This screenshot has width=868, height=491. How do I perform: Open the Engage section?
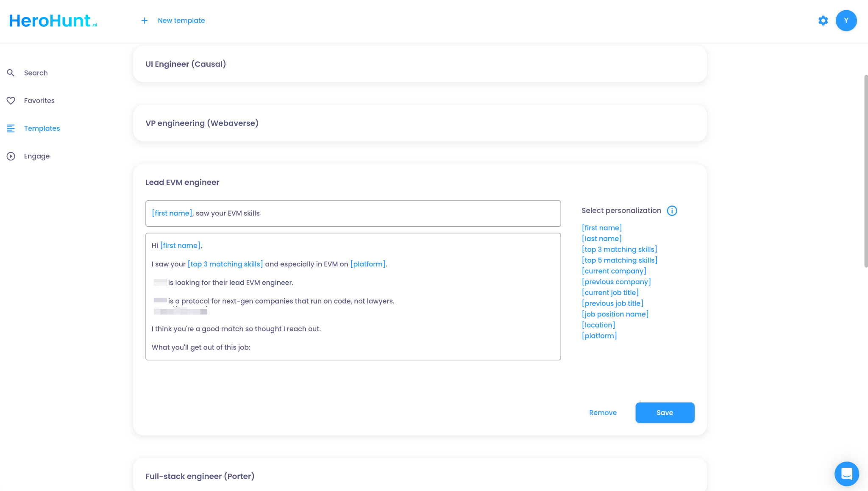point(37,156)
